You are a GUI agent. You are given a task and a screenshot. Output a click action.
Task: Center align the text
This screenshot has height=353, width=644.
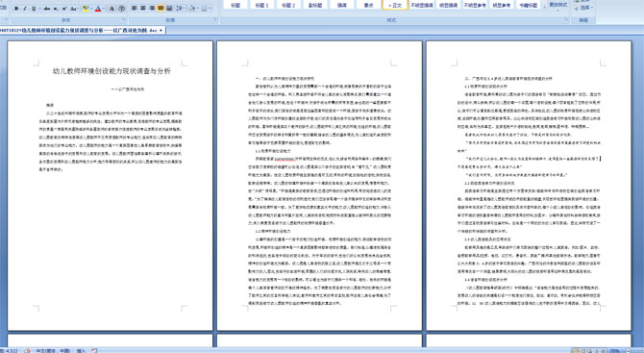coord(143,9)
